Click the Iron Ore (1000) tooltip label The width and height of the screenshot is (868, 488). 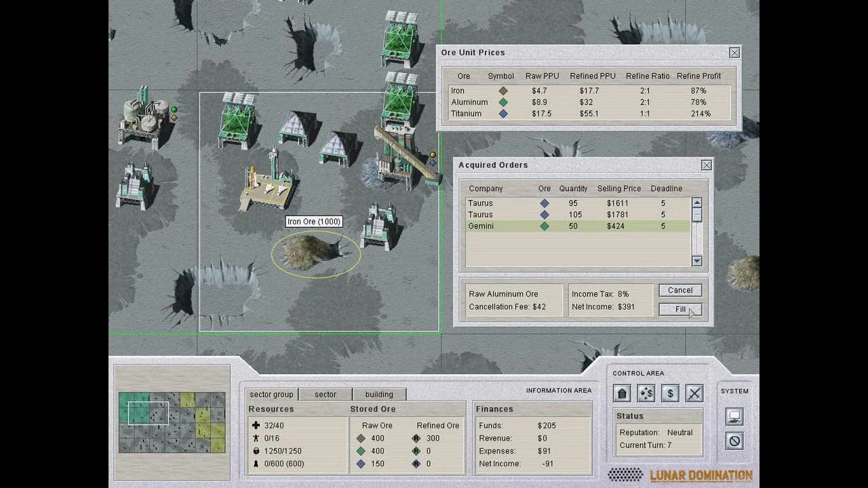(x=314, y=222)
